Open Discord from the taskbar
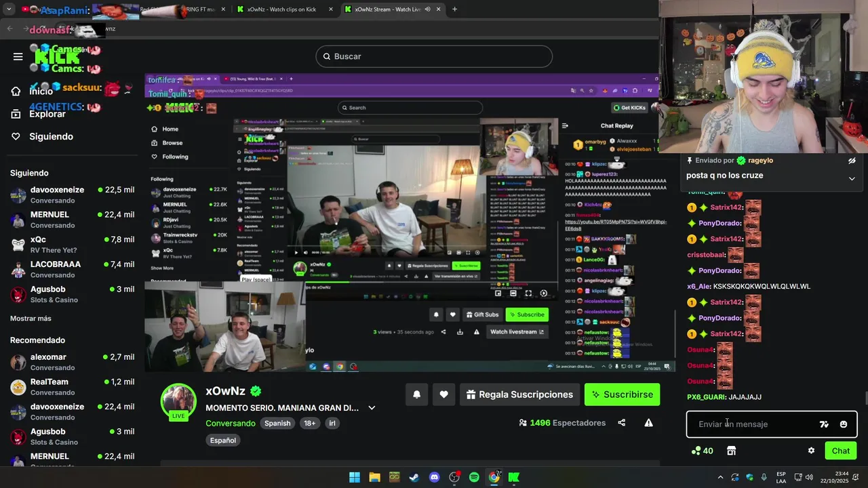Viewport: 868px width, 488px height. click(x=434, y=477)
